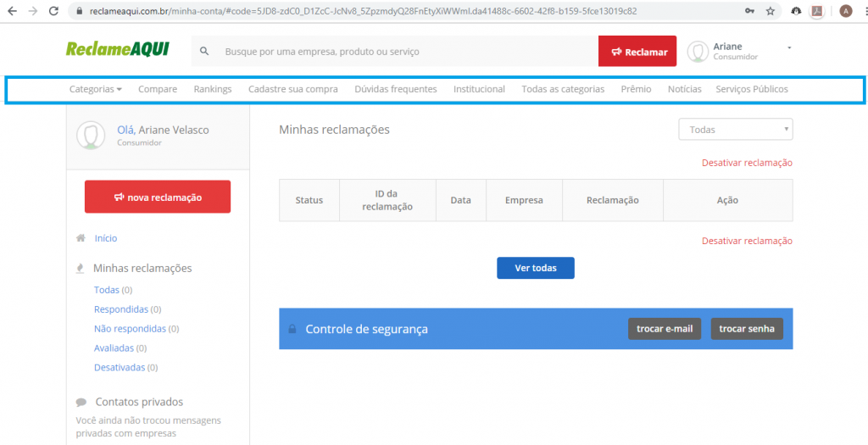
Task: Go to Notícias
Action: (x=684, y=89)
